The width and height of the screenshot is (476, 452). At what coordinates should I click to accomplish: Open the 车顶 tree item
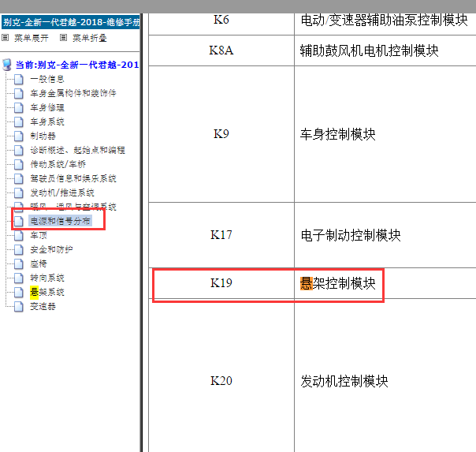[39, 235]
